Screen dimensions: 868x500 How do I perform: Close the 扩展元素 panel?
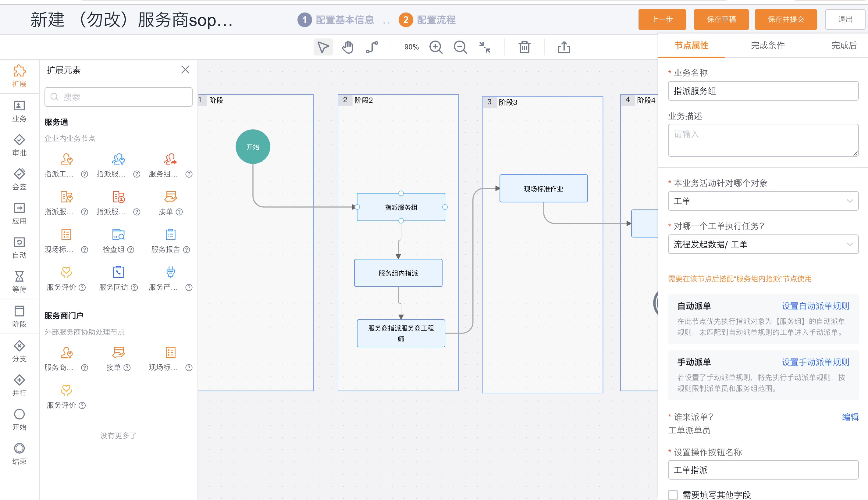[185, 70]
